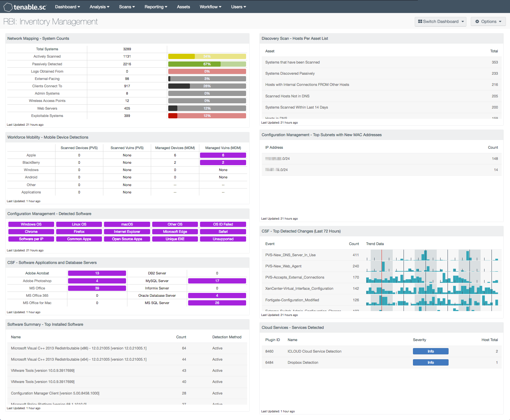Click the Passively Detected 67% bar
510x420 pixels.
click(x=207, y=64)
